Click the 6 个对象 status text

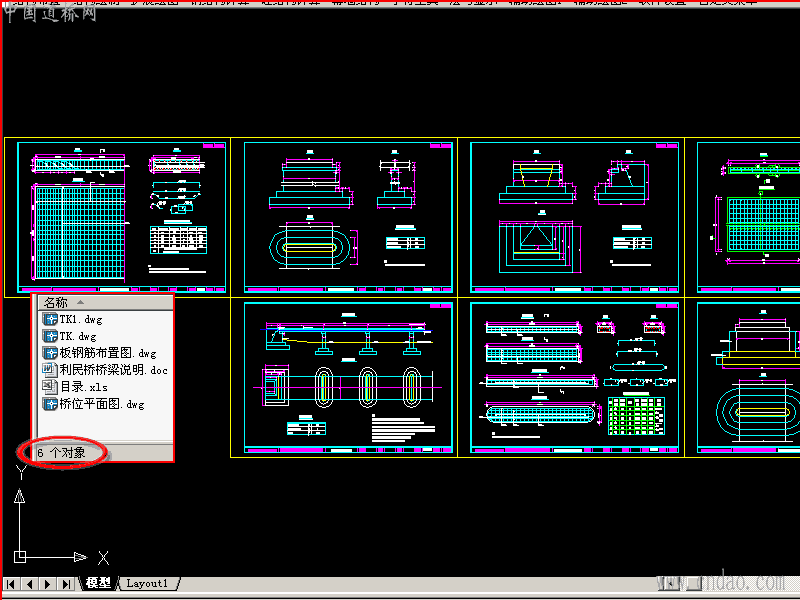62,453
